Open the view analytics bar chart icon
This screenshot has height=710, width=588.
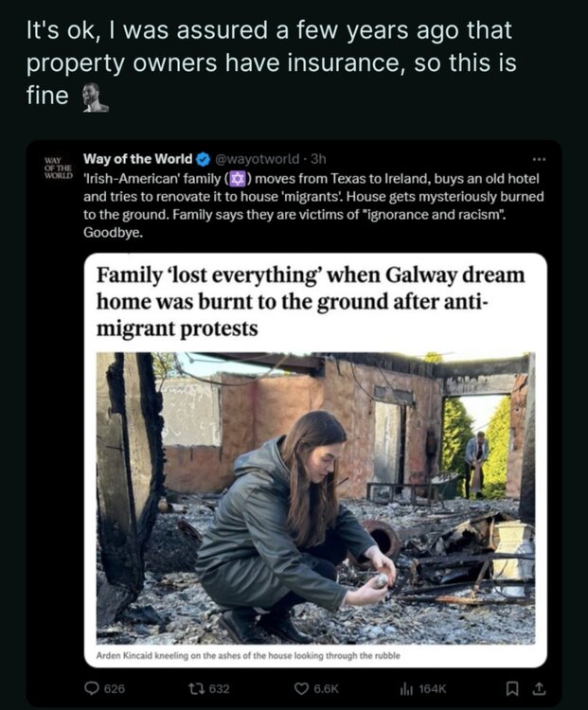[x=403, y=688]
